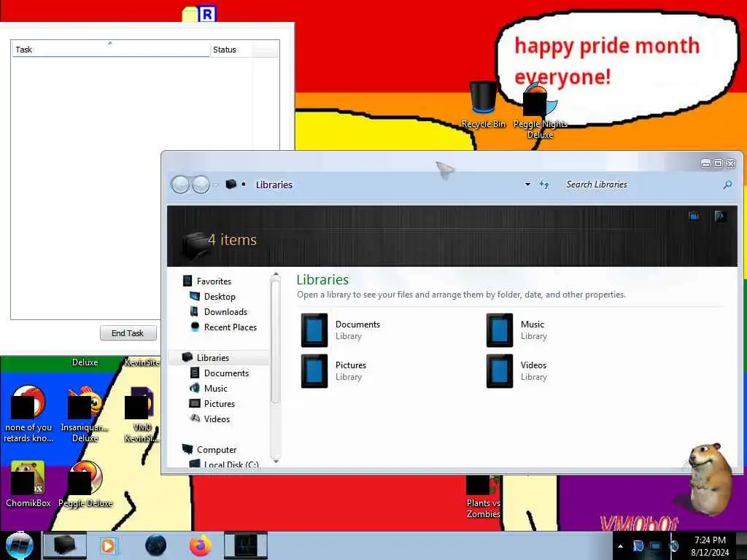Open the address bar history dropdown arrow

[527, 184]
